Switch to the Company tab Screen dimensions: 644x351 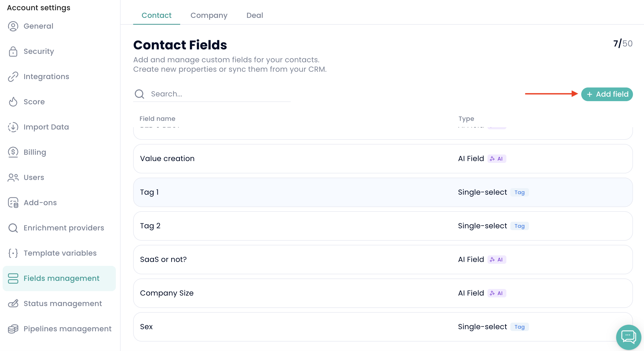pyautogui.click(x=209, y=16)
